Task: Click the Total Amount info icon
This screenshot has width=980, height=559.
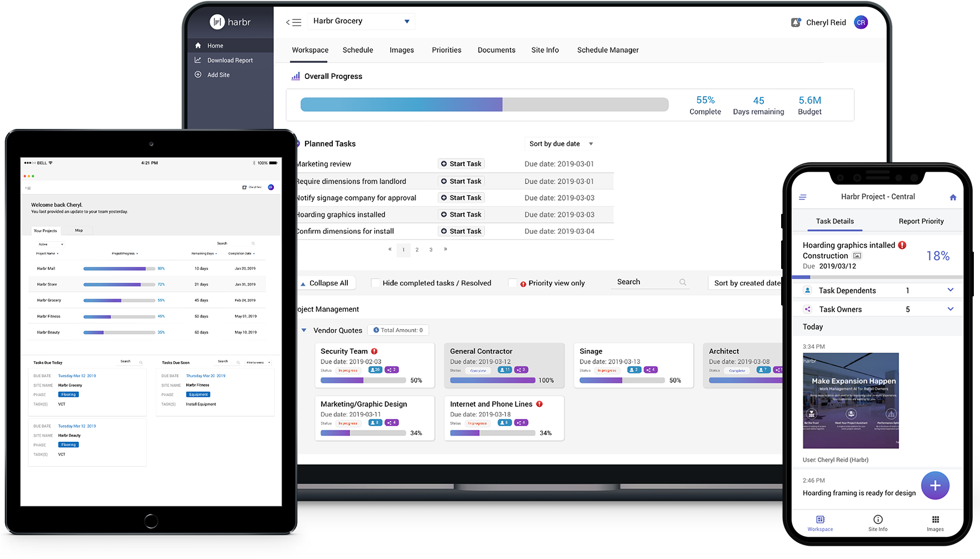Action: [x=376, y=330]
